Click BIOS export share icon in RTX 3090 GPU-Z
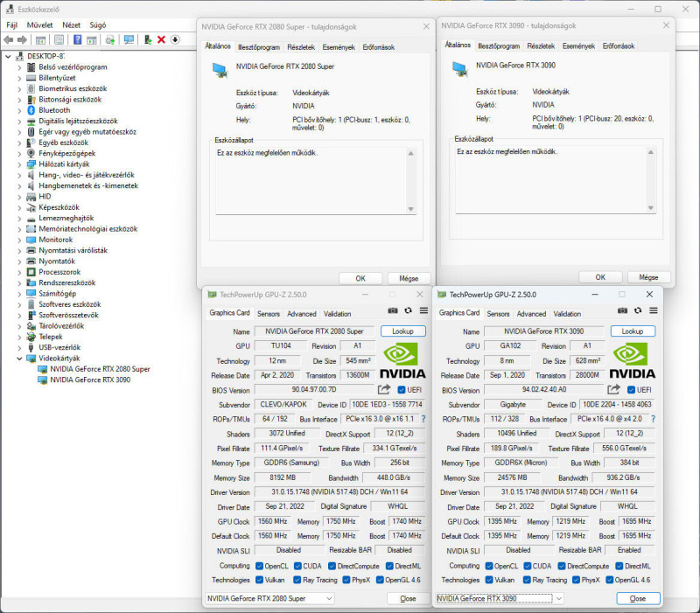The image size is (700, 613). click(614, 389)
